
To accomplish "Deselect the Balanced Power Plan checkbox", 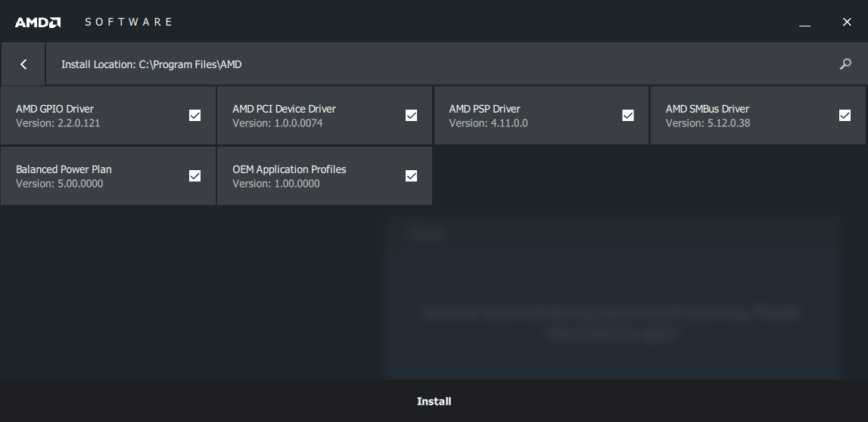I will coord(194,176).
